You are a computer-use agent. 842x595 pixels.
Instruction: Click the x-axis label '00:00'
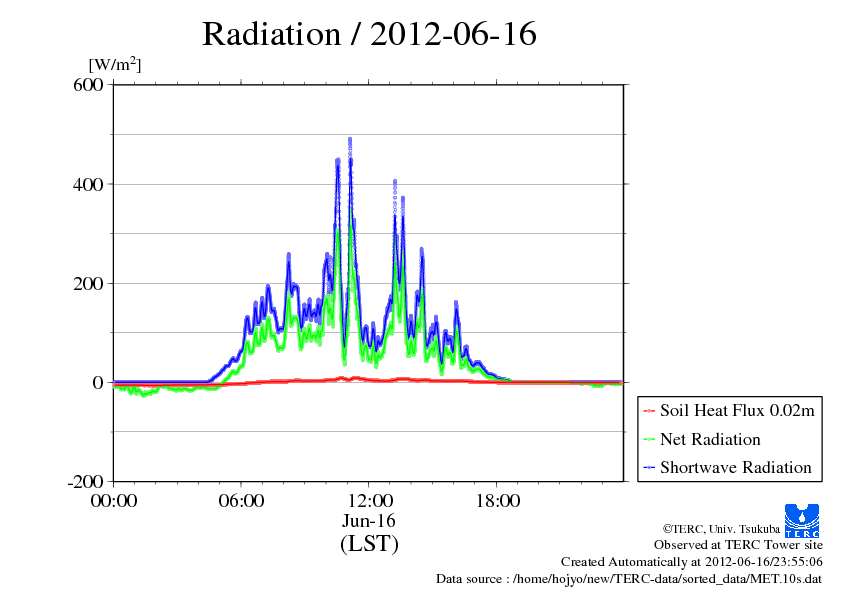(114, 500)
